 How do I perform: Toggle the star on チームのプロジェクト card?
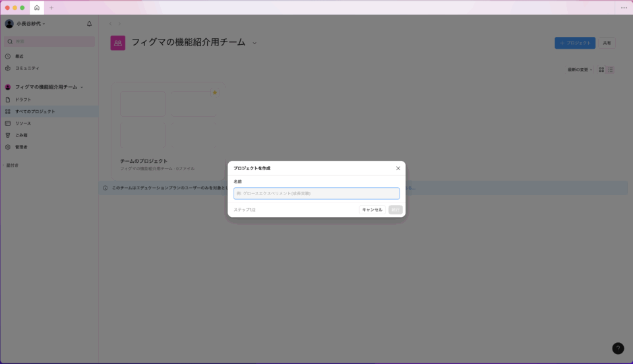[x=214, y=93]
